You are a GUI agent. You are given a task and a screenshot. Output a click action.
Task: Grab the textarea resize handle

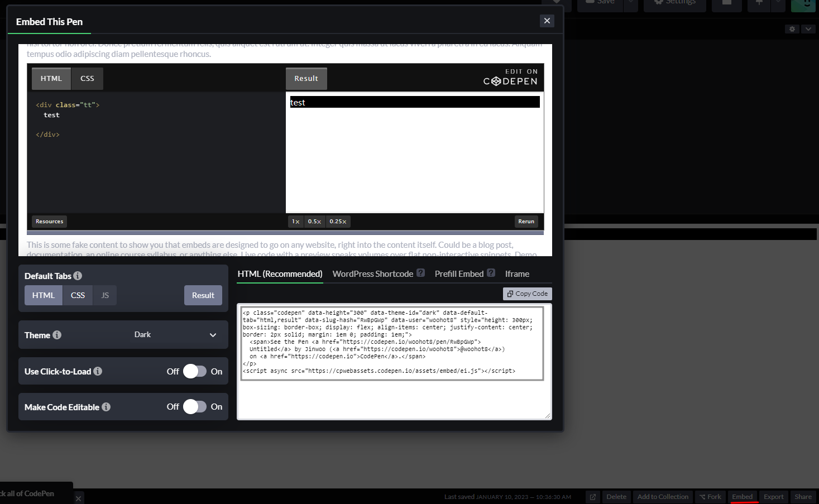click(548, 416)
